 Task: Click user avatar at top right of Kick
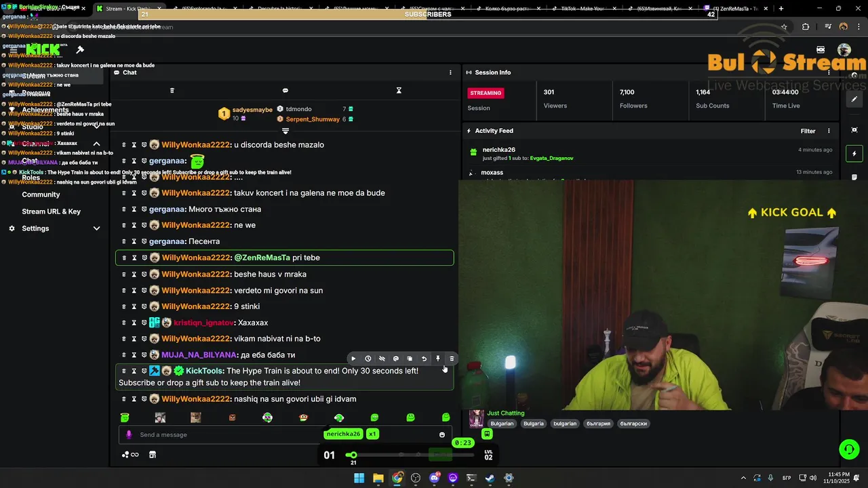point(844,49)
